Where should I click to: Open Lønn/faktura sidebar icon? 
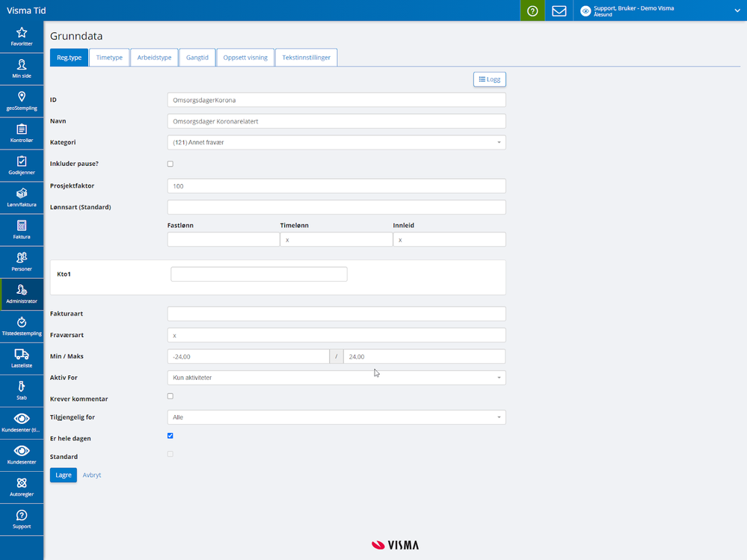(x=22, y=194)
